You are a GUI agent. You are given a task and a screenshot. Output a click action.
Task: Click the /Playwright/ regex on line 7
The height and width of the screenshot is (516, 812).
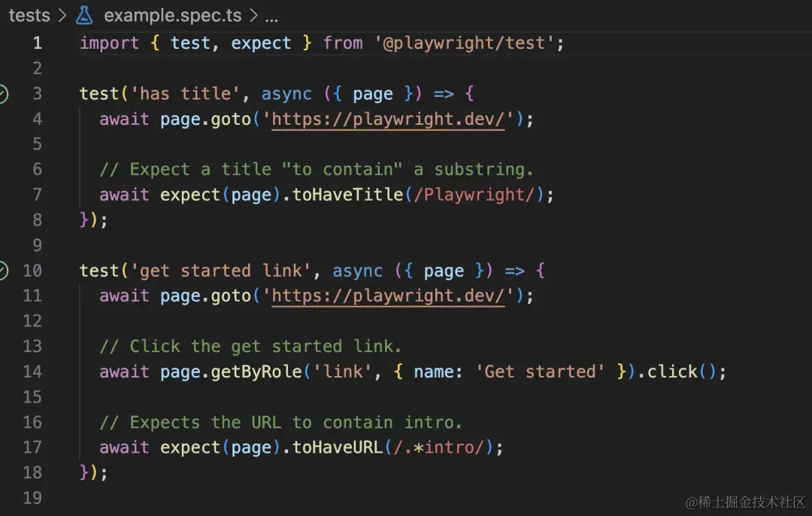click(474, 195)
